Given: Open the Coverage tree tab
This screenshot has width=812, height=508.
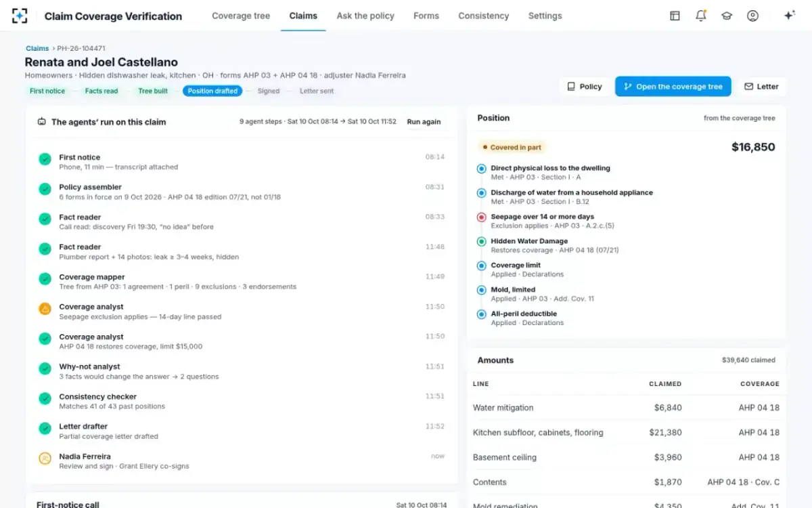Looking at the screenshot, I should [x=241, y=16].
